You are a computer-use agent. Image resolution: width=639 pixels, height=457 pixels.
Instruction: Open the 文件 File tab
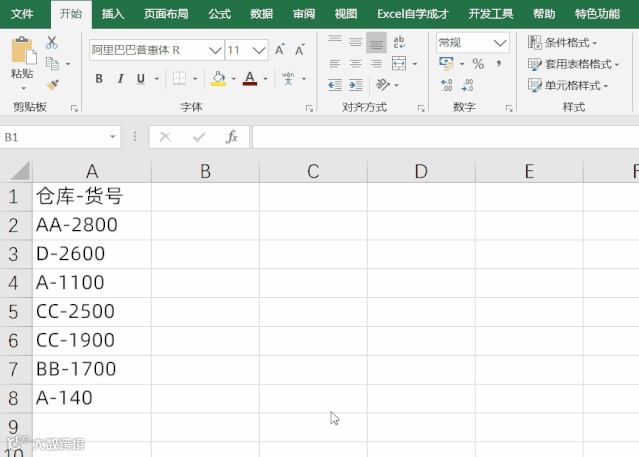22,14
